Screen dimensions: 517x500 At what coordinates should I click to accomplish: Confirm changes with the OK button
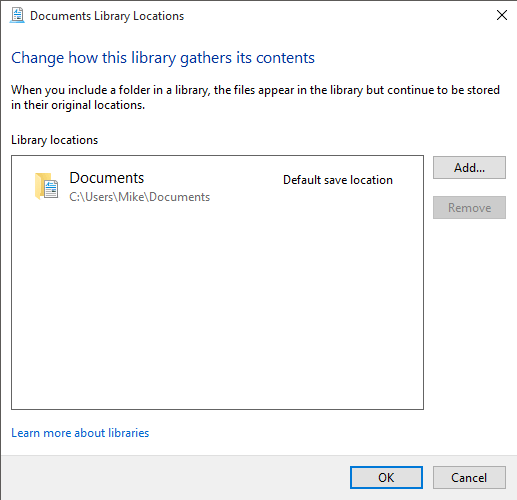tap(386, 478)
